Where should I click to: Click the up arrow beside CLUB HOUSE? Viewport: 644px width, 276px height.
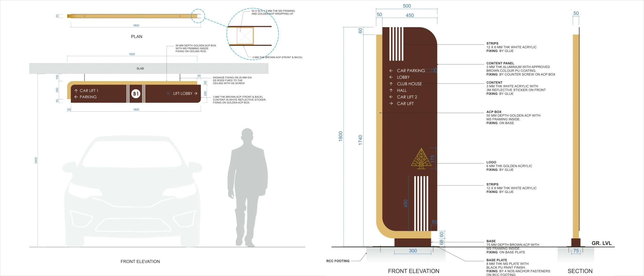391,84
